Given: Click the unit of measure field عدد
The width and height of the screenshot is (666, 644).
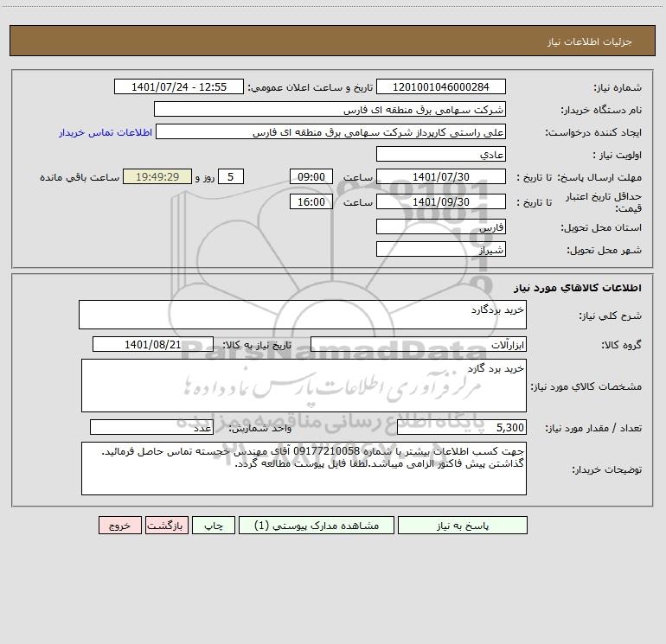Looking at the screenshot, I should point(151,427).
